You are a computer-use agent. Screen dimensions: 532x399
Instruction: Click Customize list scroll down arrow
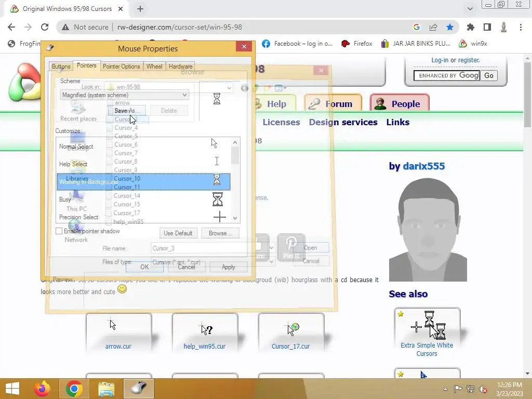[x=235, y=218]
